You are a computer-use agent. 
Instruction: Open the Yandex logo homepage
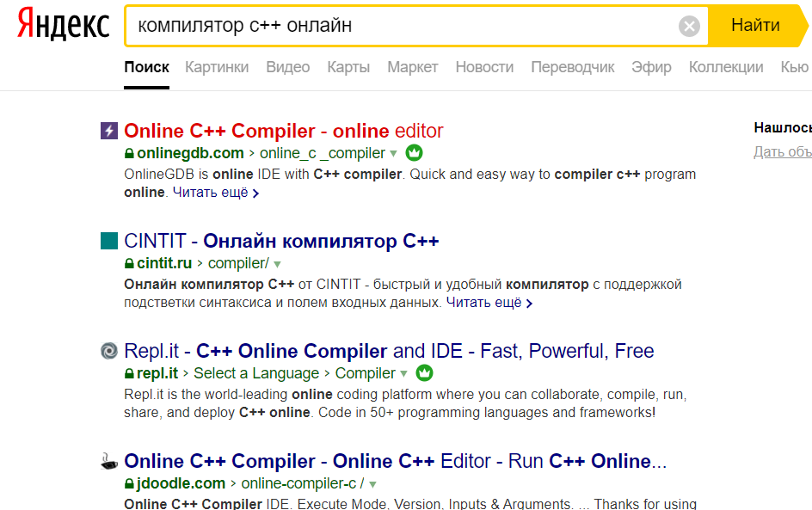tap(63, 24)
